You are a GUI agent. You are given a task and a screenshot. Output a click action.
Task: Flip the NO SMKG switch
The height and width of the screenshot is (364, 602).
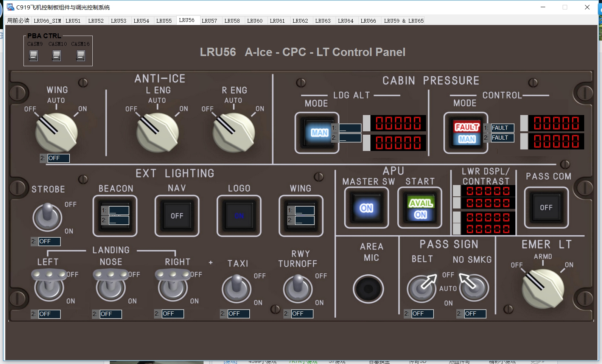tap(474, 287)
